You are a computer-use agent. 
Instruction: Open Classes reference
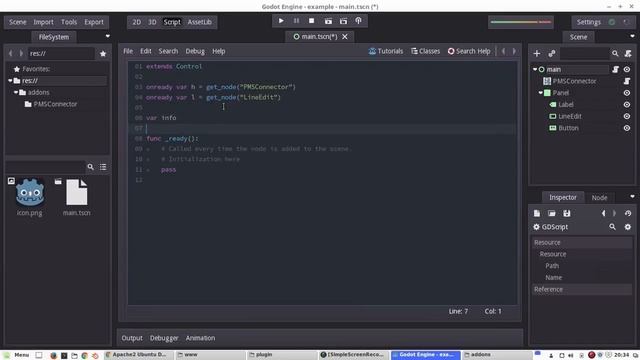coord(426,51)
